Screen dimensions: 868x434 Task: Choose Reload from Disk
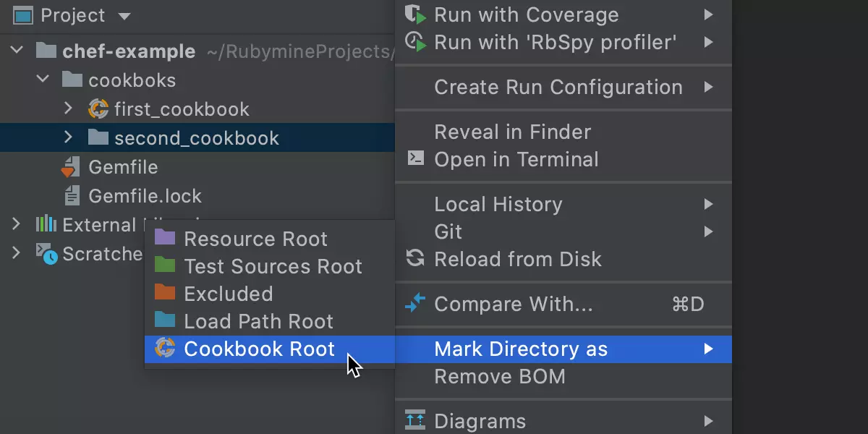[x=563, y=259]
